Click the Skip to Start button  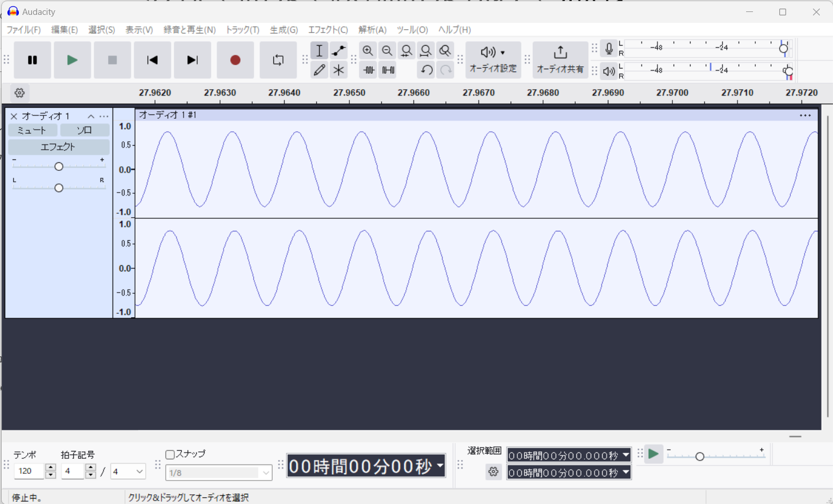[152, 60]
